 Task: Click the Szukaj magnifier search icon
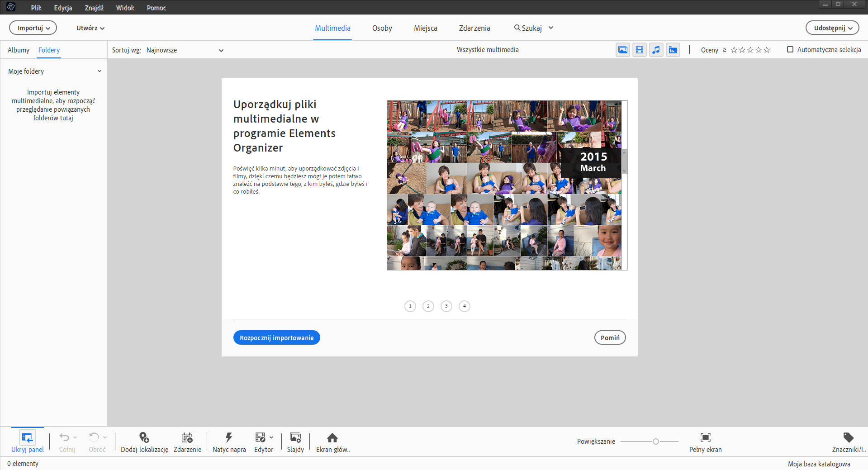coord(517,28)
